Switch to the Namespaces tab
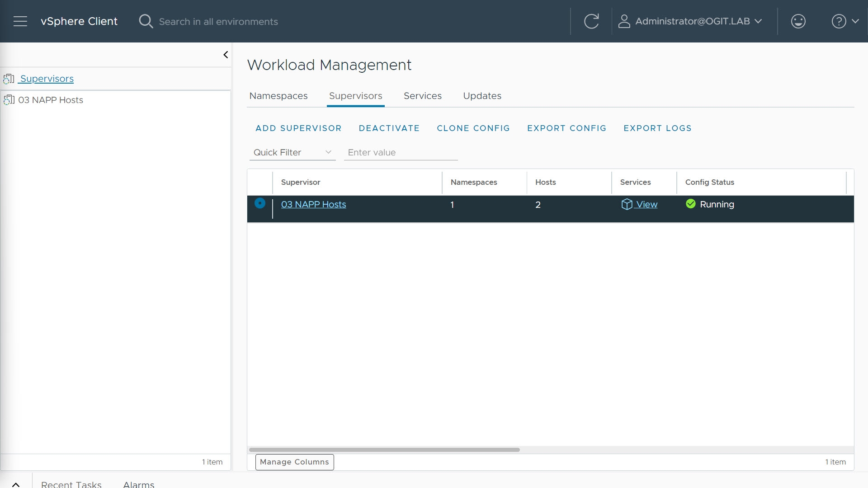868x488 pixels. [278, 96]
